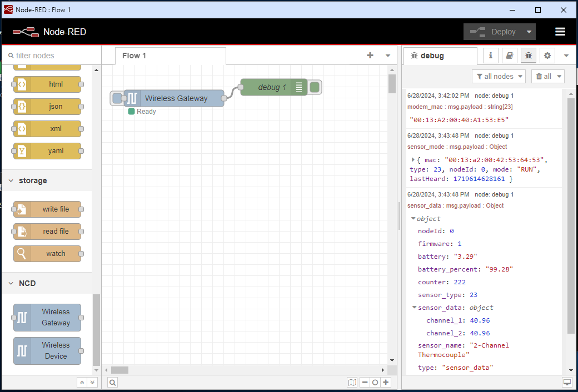
Task: Open the workspace search magnifier icon
Action: click(113, 383)
